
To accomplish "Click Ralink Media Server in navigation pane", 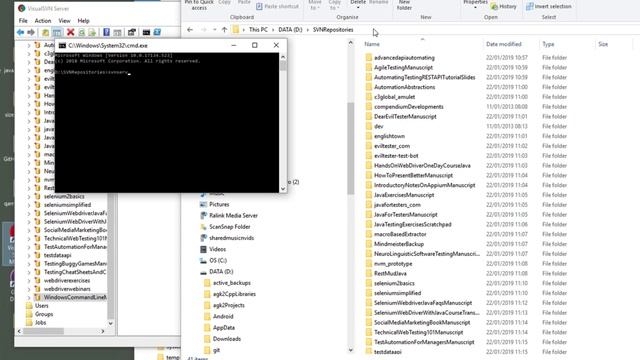I will (233, 216).
